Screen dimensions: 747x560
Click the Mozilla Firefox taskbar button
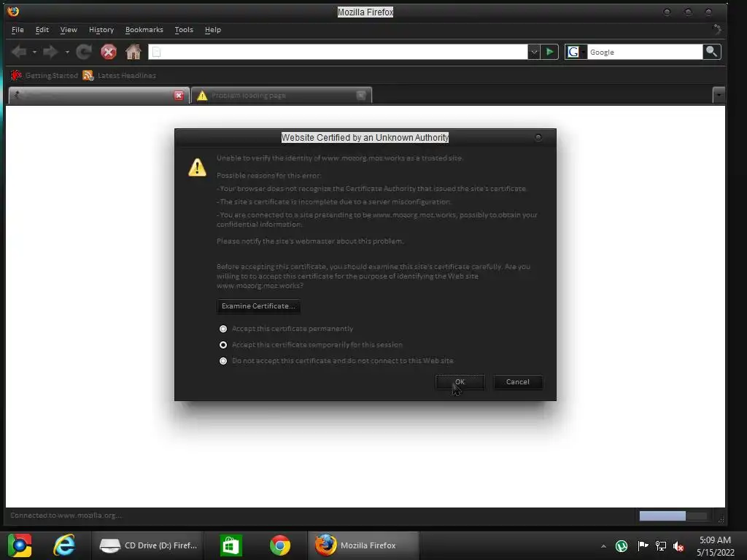click(363, 545)
